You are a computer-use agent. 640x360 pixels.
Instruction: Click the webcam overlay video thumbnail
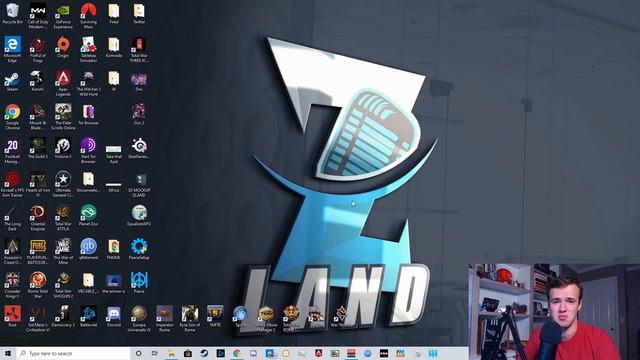coord(554,312)
